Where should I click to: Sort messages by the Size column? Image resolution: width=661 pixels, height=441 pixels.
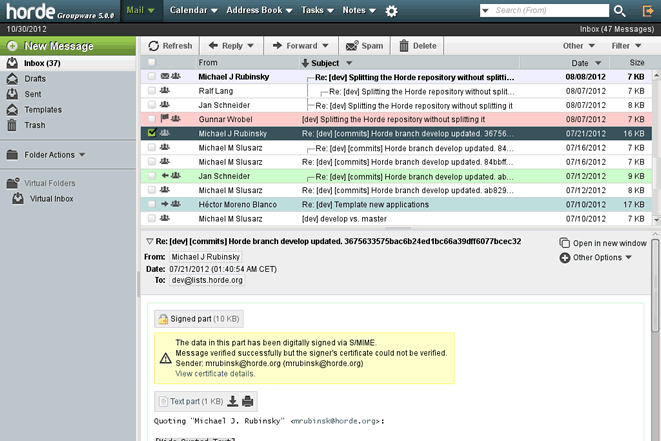click(x=637, y=63)
